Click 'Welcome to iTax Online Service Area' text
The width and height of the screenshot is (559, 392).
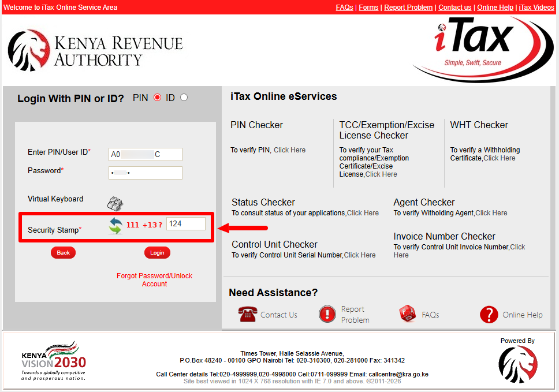click(60, 8)
